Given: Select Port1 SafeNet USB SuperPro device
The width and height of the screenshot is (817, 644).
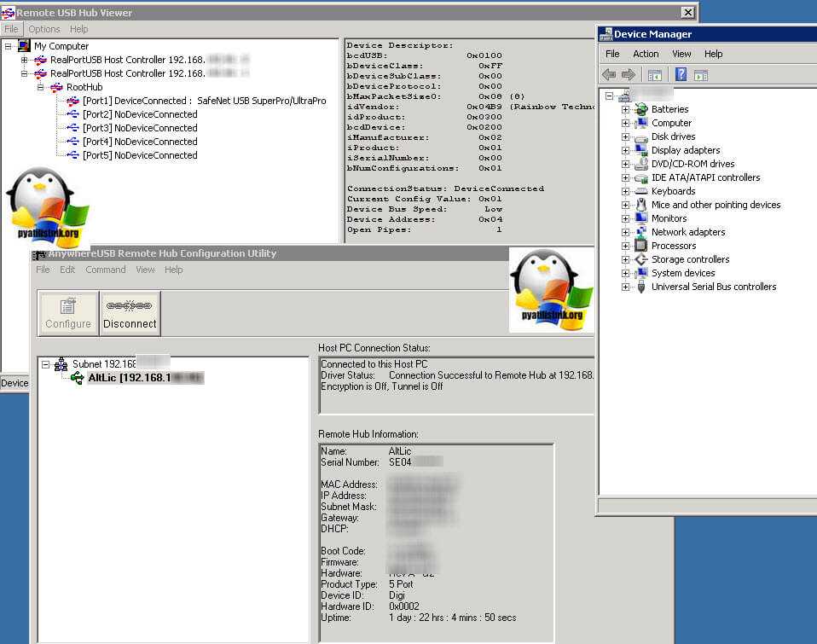Looking at the screenshot, I should pos(204,101).
